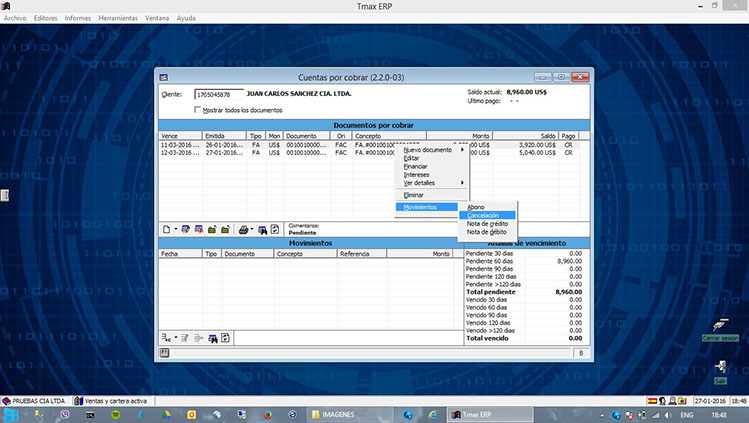Expand the printer options dropdown arrow
749x423 pixels.
point(252,230)
